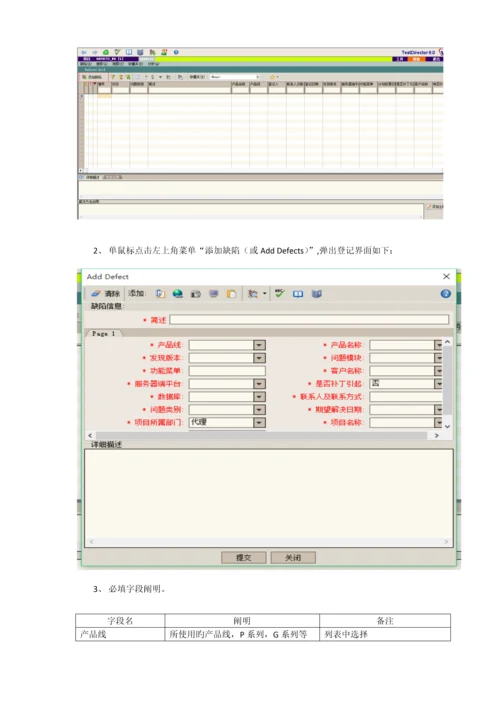Viewport: 500px width, 707px height.
Task: Open the 产品线 dropdown list
Action: 259,345
